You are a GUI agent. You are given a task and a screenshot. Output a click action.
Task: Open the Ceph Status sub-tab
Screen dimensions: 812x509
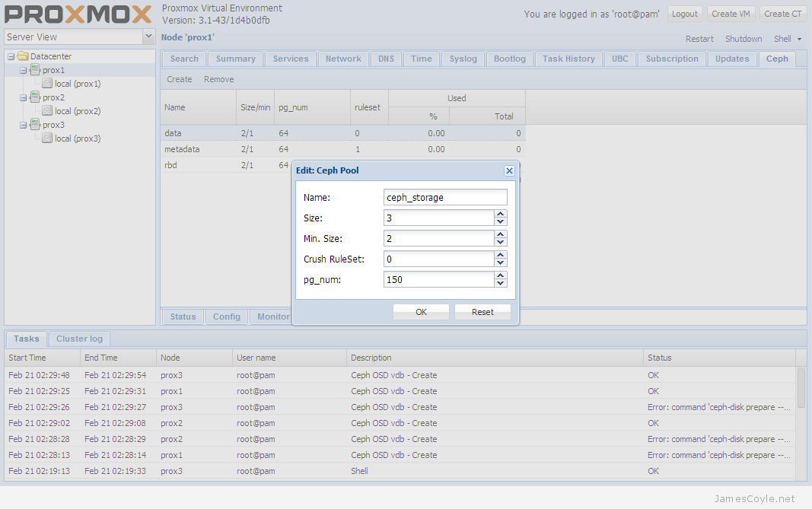[183, 317]
